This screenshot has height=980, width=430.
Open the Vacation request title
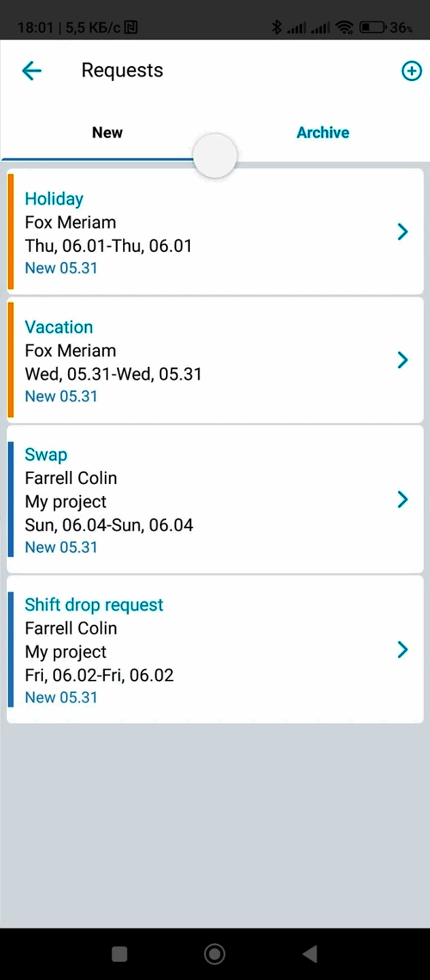coord(59,327)
